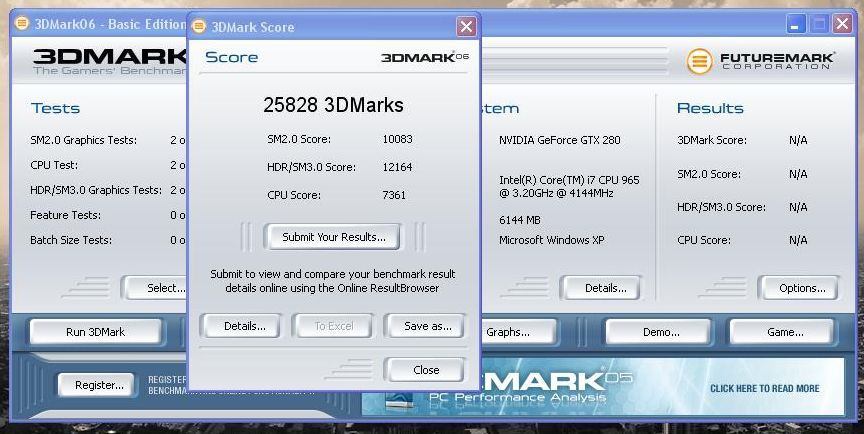The width and height of the screenshot is (864, 434).
Task: Click the 3DMark Score dialog title icon
Action: [x=199, y=26]
